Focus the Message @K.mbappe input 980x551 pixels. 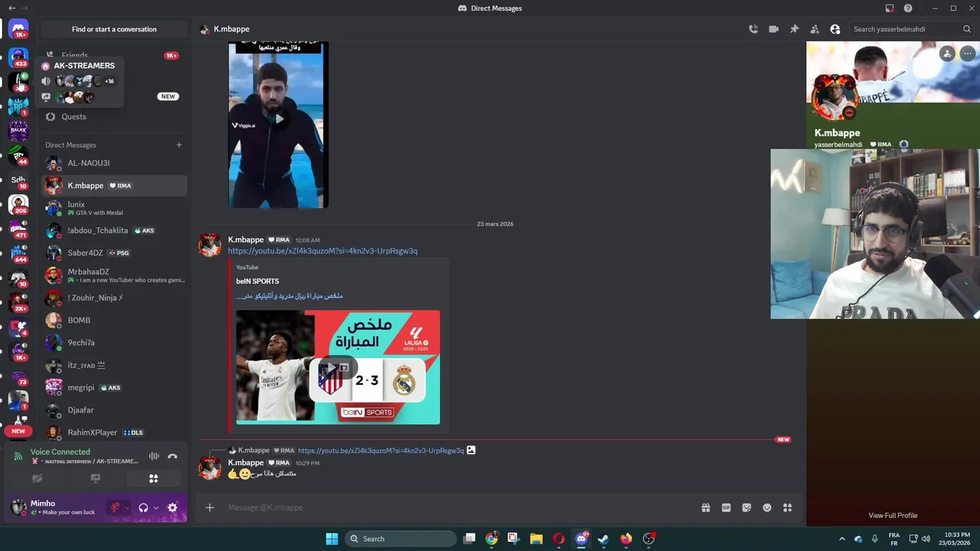[x=459, y=507]
